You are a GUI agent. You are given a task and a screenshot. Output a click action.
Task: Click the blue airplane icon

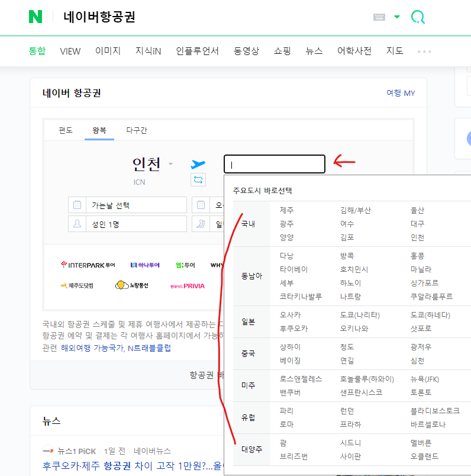pos(198,164)
